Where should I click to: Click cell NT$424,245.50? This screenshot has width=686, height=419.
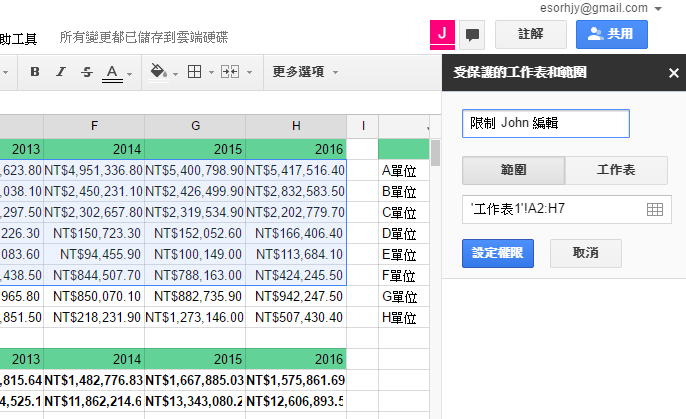(x=296, y=275)
